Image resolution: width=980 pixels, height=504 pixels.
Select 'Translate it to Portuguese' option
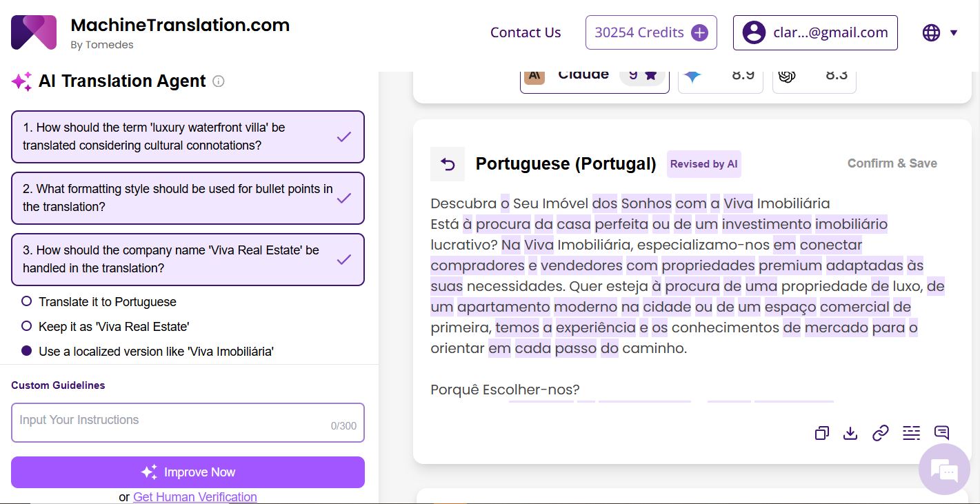pyautogui.click(x=27, y=301)
